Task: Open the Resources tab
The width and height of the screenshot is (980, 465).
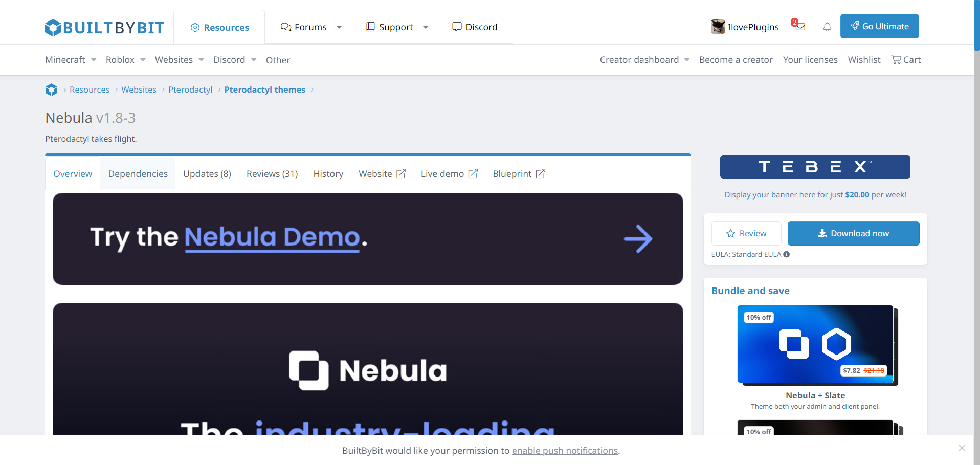Action: point(219,27)
